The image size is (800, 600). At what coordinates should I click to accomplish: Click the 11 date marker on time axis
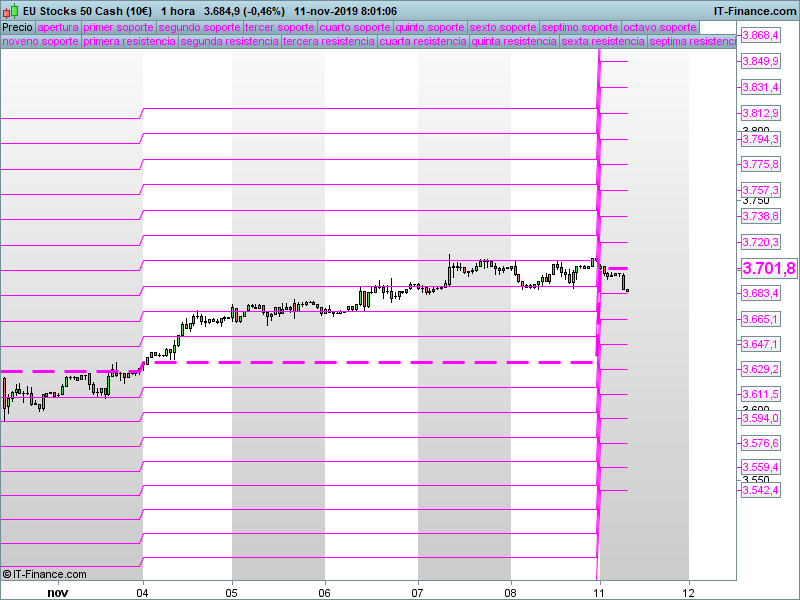599,593
